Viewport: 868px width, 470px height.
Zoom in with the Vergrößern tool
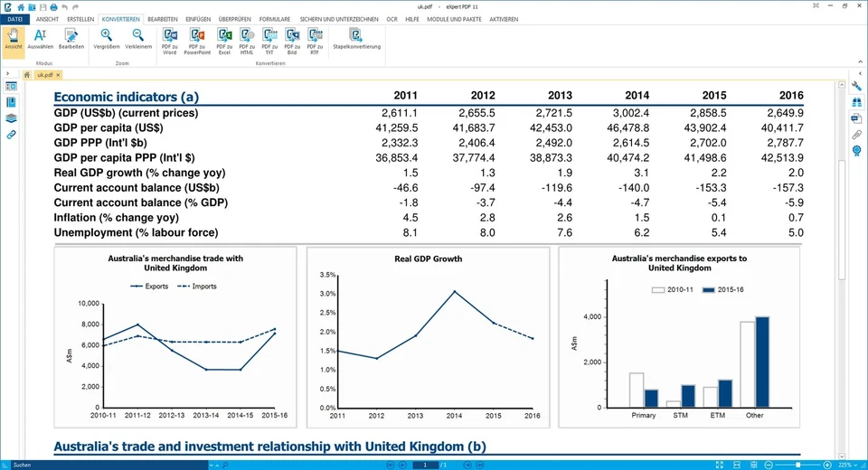(x=107, y=39)
